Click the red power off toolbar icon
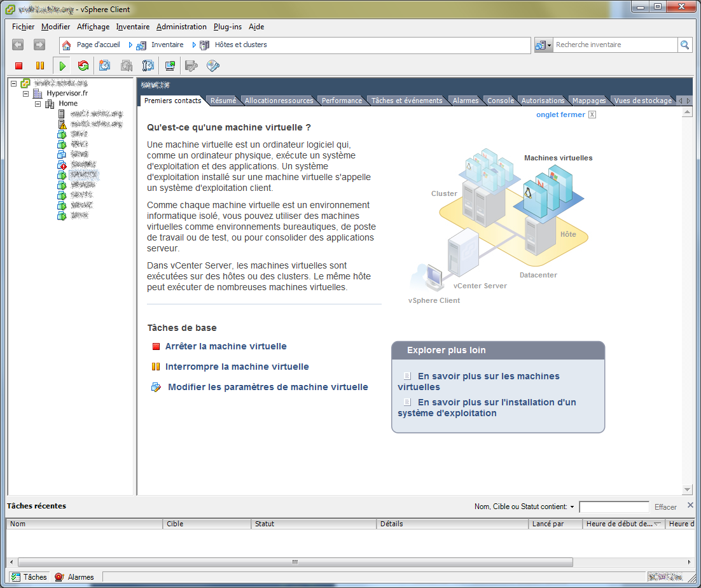 coord(19,66)
